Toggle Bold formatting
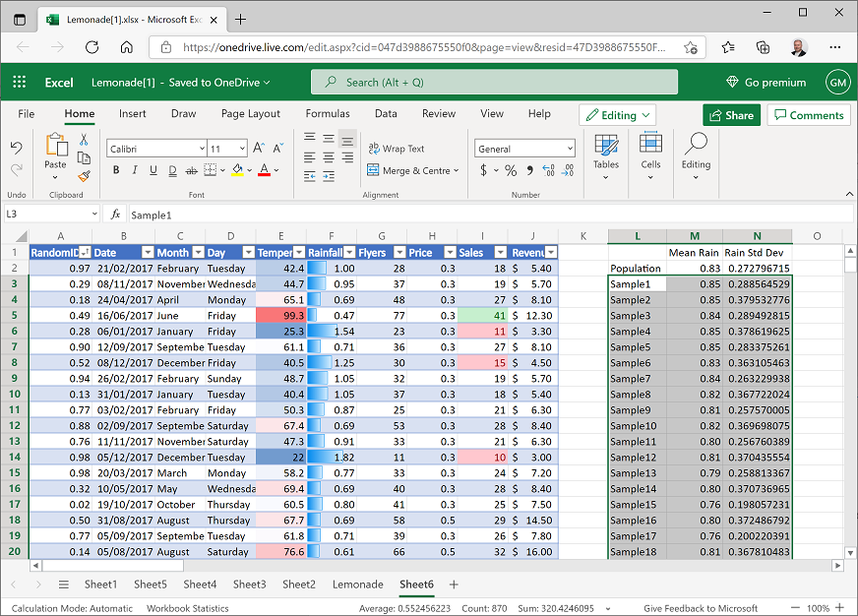 [x=116, y=170]
